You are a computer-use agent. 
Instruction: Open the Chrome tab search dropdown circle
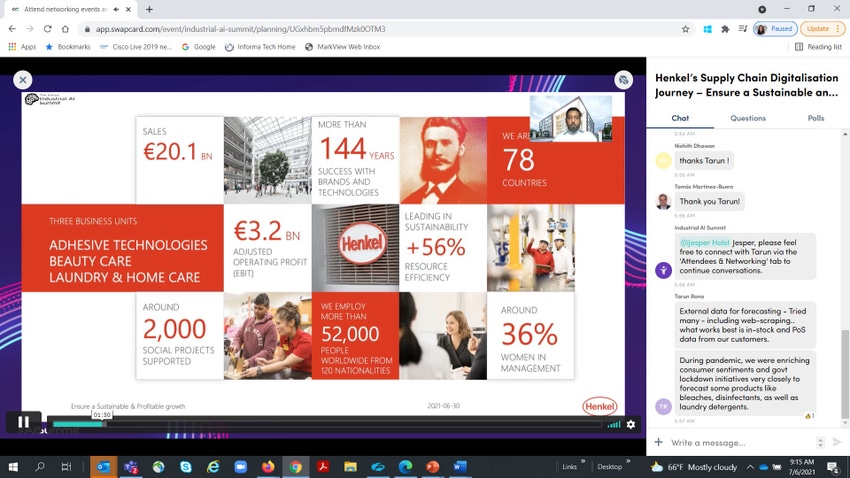point(762,9)
